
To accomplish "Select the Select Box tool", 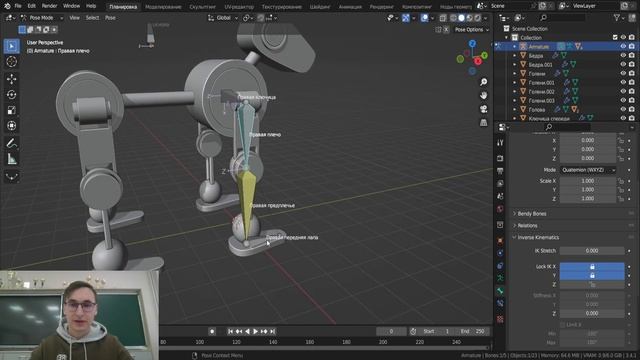I will 11,46.
